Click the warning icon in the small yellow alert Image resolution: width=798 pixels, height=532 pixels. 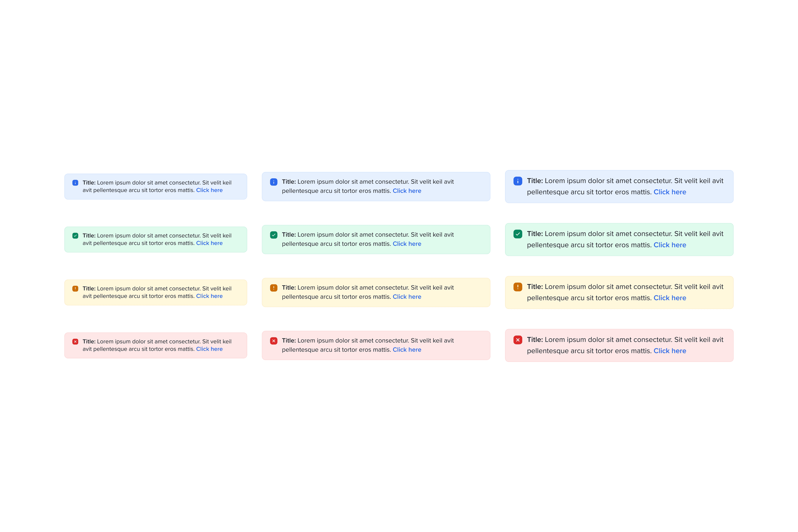[75, 289]
